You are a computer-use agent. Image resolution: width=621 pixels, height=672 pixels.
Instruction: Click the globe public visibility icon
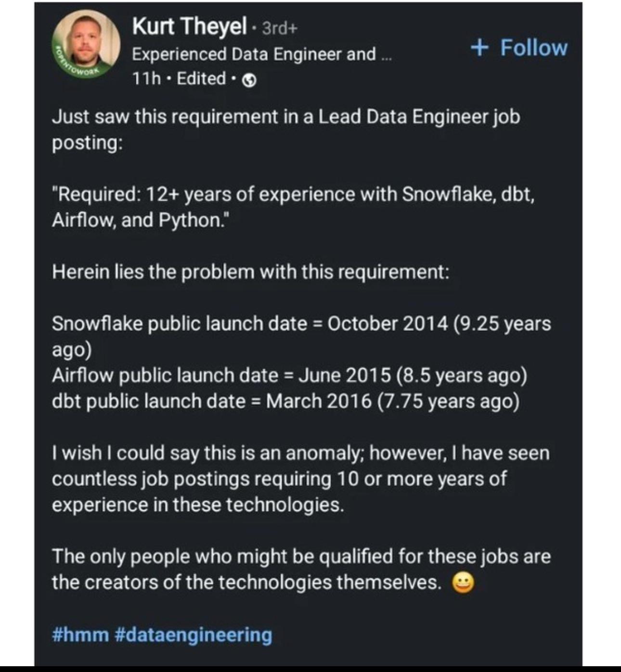click(x=249, y=80)
